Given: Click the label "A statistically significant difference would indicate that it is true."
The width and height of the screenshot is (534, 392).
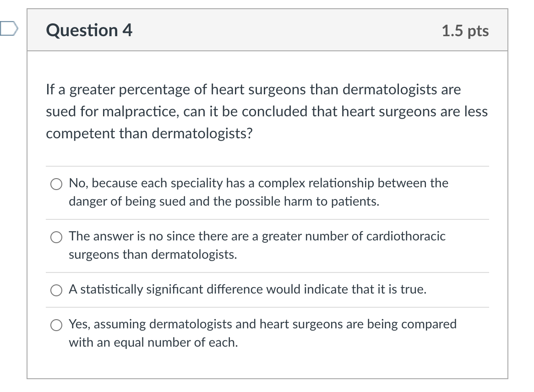Looking at the screenshot, I should click(248, 289).
